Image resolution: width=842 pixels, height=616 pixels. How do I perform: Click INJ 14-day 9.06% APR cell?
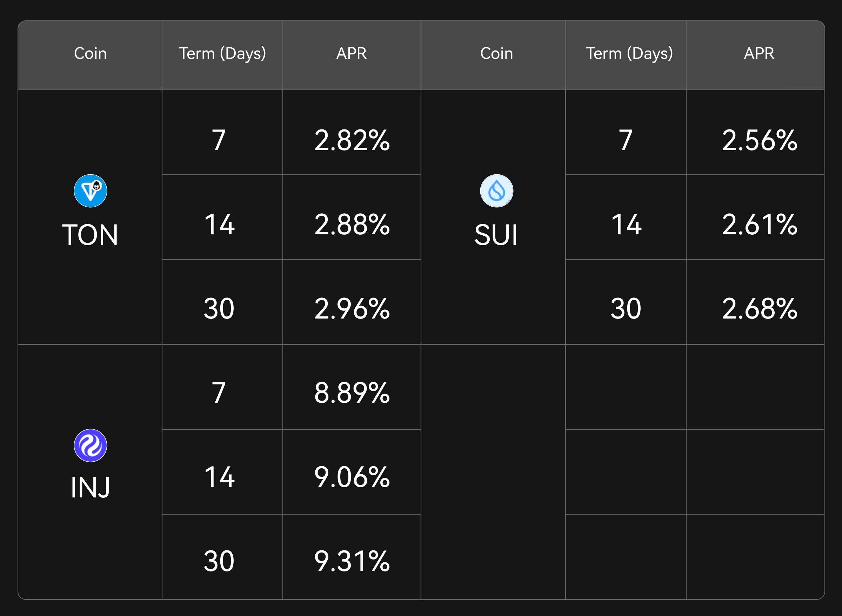click(x=352, y=477)
